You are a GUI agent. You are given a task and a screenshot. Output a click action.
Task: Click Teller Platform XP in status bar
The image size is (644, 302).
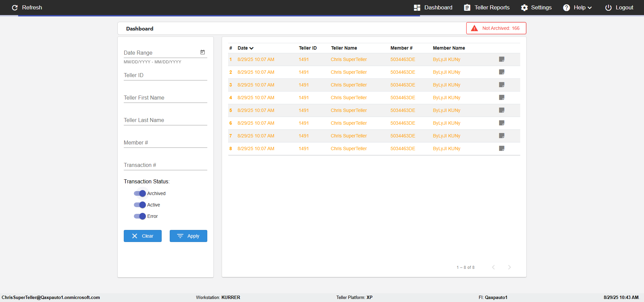(355, 297)
